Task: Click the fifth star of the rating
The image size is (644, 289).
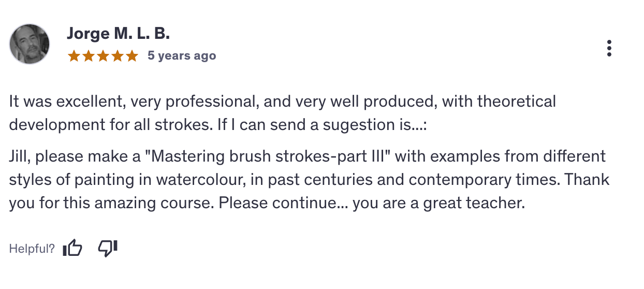Action: [132, 55]
